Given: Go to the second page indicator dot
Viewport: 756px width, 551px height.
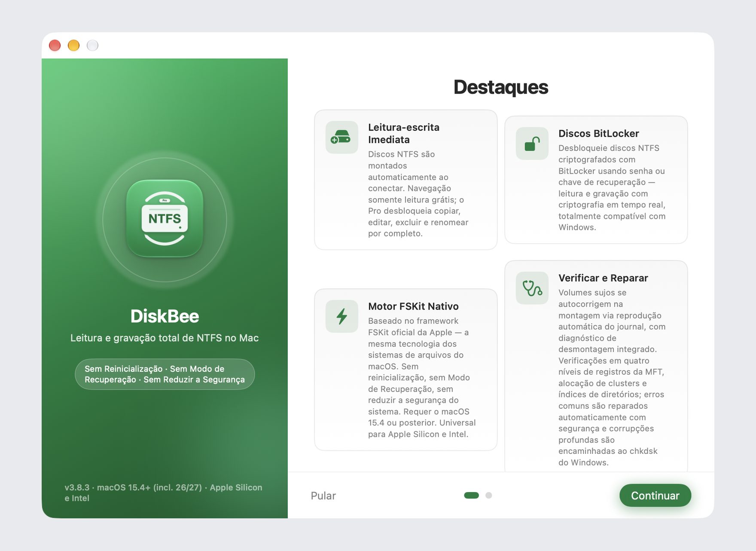Looking at the screenshot, I should click(x=488, y=495).
